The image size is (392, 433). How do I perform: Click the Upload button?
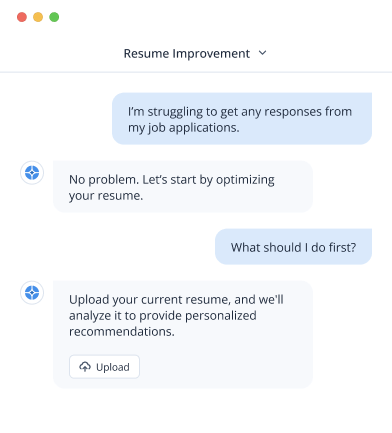tap(104, 367)
